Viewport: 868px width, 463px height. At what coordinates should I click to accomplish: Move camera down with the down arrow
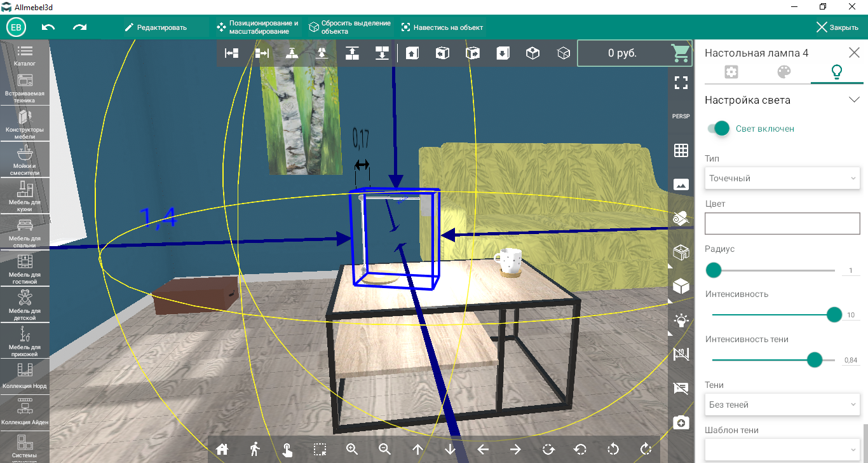(x=451, y=450)
